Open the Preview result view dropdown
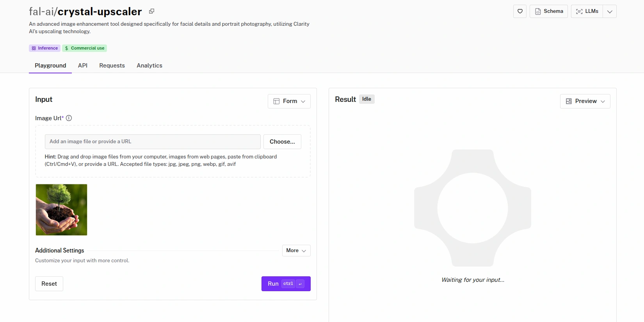This screenshot has width=644, height=322. pos(585,101)
